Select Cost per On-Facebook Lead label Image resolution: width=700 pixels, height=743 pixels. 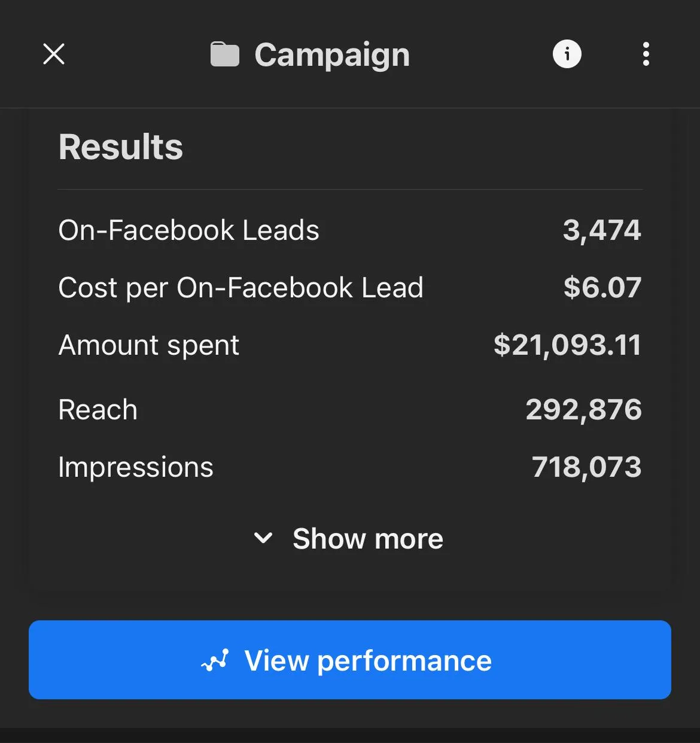[241, 288]
